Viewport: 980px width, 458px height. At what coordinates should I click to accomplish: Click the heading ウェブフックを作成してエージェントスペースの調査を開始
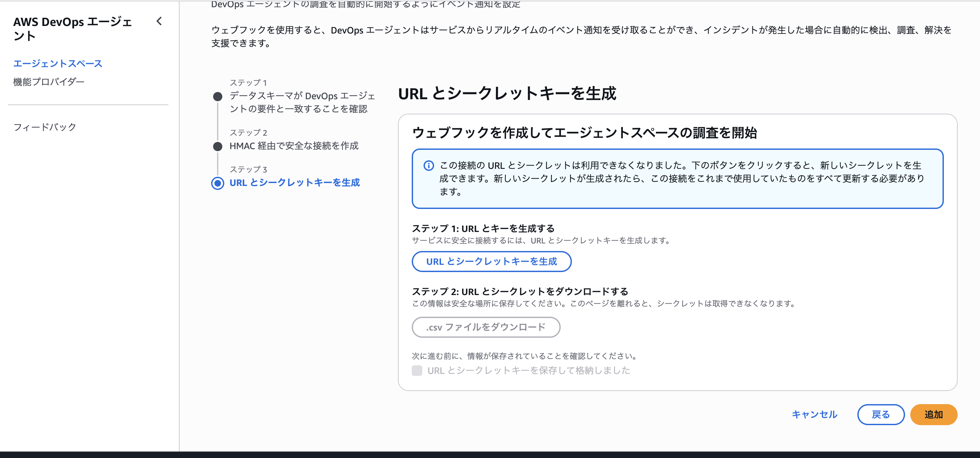point(584,133)
